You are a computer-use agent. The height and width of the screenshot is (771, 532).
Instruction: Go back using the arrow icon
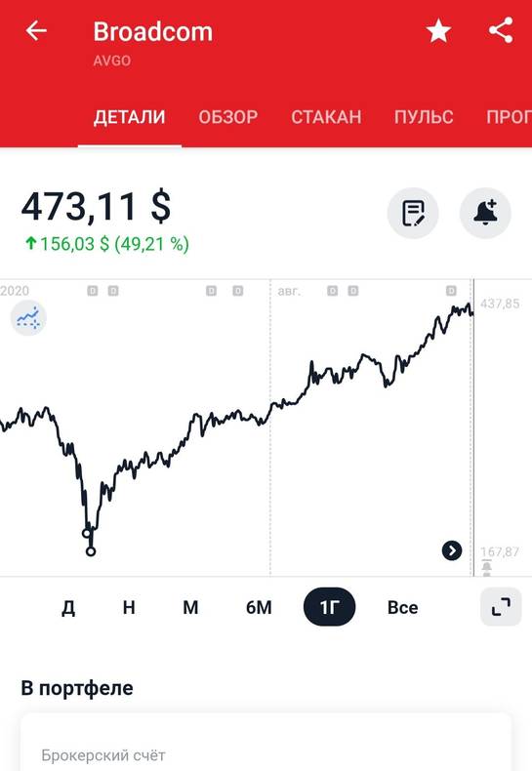point(36,31)
